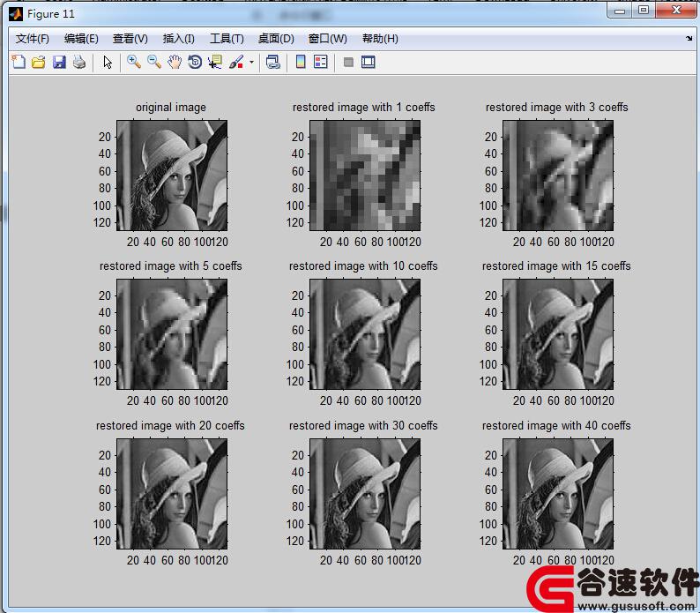Viewport: 700px width, 613px height.
Task: Click the 'restored image with 10 coeffs' title
Action: coord(363,265)
